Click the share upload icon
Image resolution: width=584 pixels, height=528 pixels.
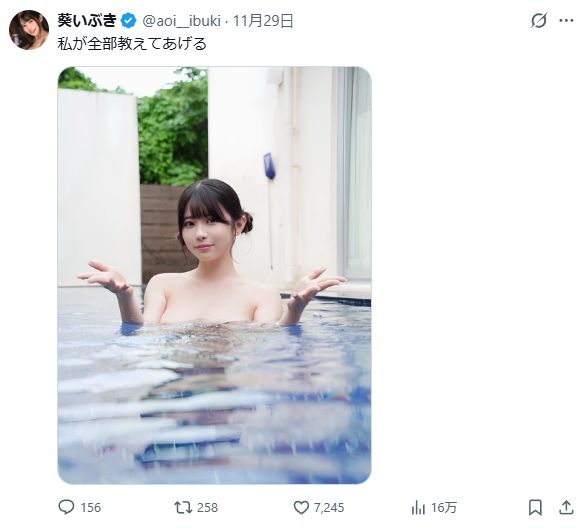click(566, 507)
